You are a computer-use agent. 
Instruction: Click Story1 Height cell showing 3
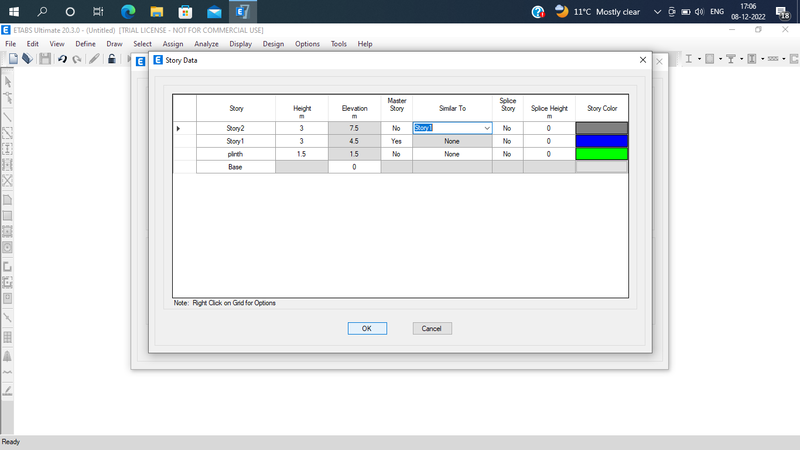pos(302,141)
